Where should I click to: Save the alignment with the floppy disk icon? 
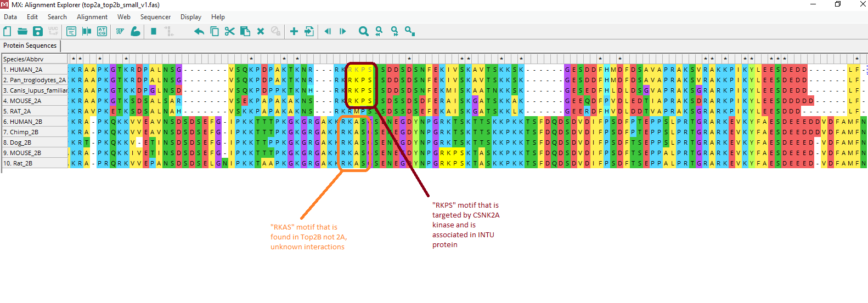pos(38,32)
